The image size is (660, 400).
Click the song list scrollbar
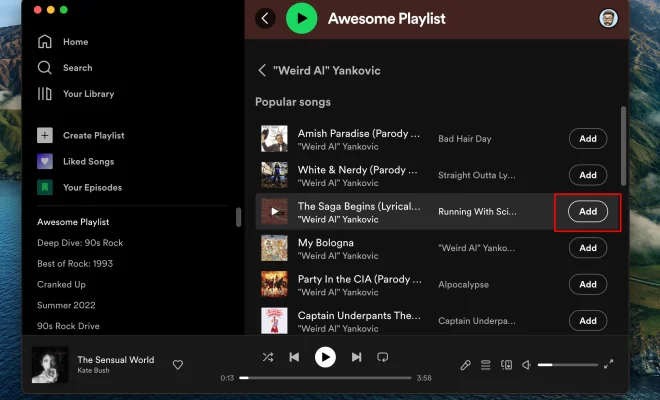pyautogui.click(x=623, y=146)
